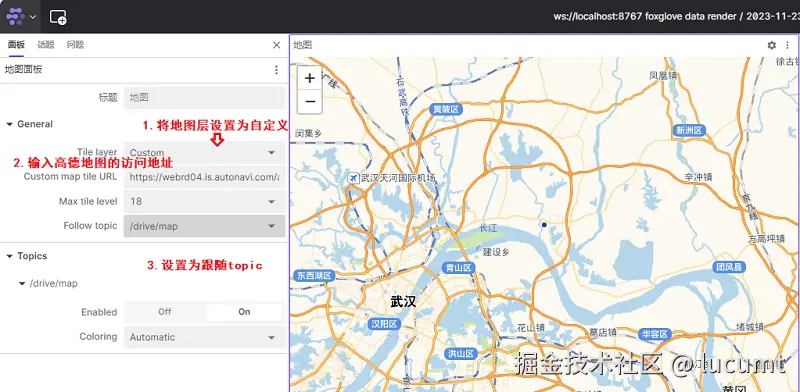800x392 pixels.
Task: Collapse the /drive/map topic node
Action: (22, 283)
